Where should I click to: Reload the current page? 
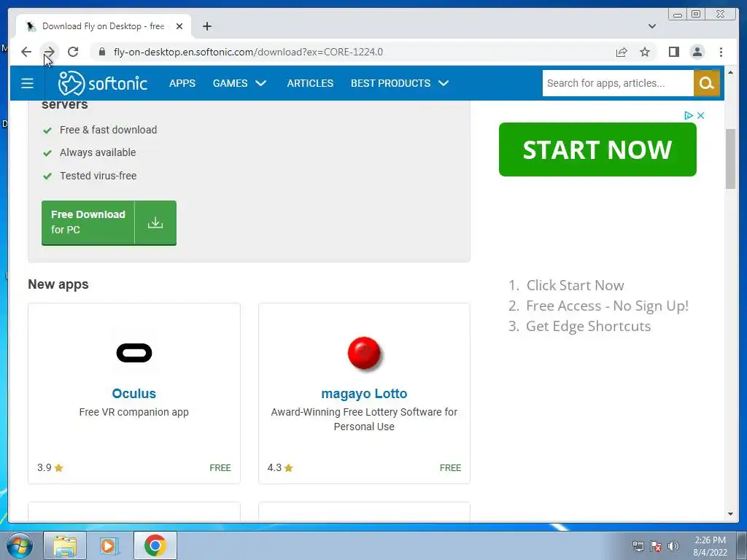pyautogui.click(x=73, y=52)
